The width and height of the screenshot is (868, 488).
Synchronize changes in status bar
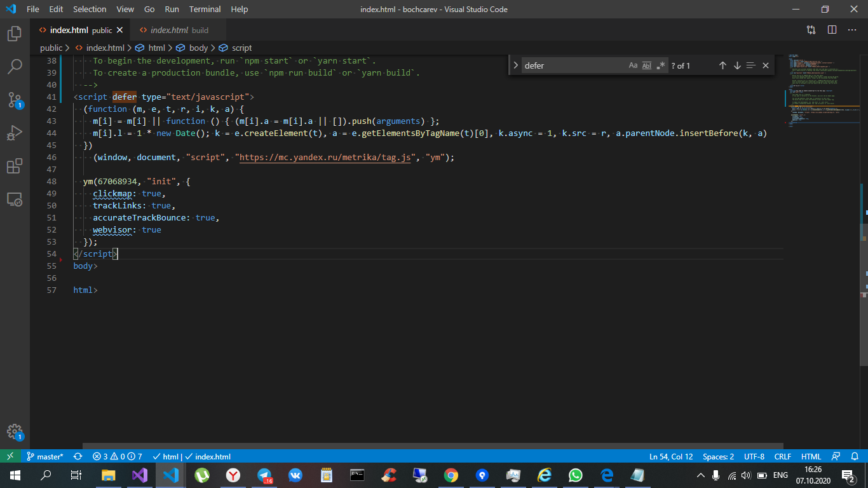78,456
